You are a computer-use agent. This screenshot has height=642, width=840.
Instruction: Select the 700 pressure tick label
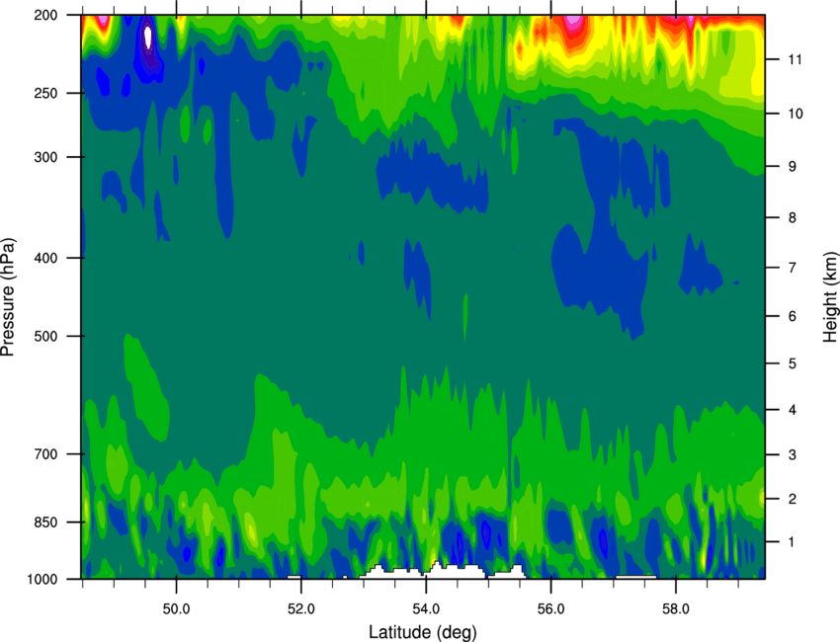[45, 454]
